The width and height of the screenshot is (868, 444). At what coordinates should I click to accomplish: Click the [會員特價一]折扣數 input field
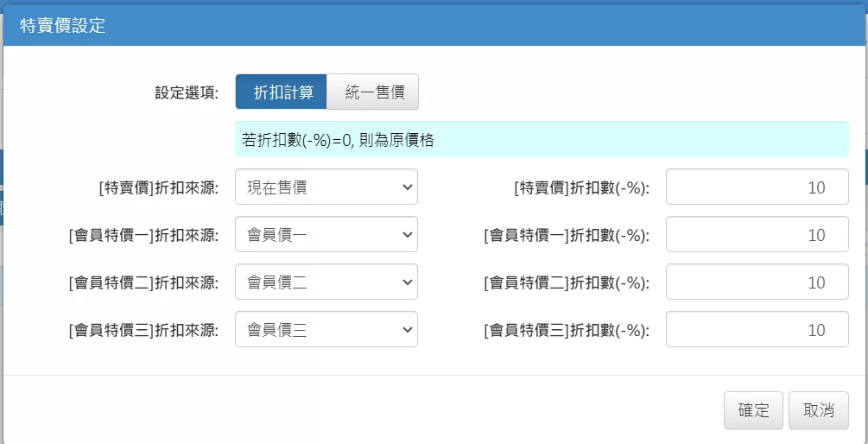coord(757,235)
